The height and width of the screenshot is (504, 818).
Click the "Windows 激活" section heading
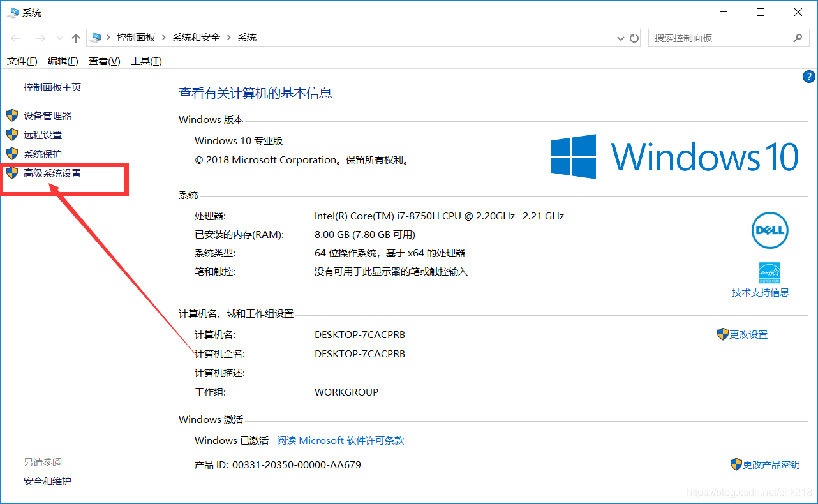point(211,419)
